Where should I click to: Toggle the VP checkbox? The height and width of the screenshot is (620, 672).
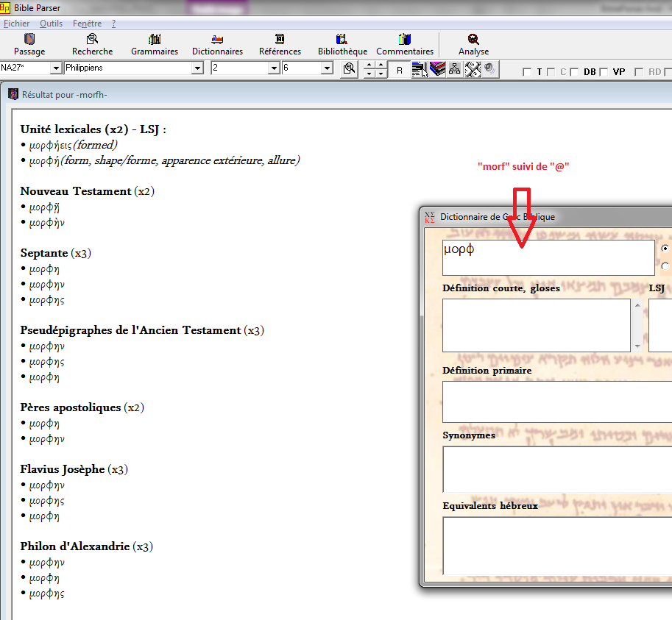pyautogui.click(x=604, y=72)
